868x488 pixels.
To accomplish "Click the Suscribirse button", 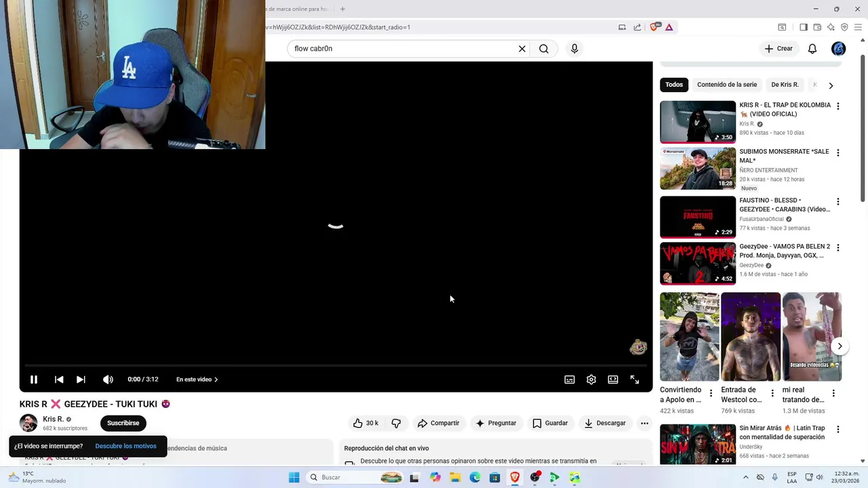I will [x=123, y=423].
